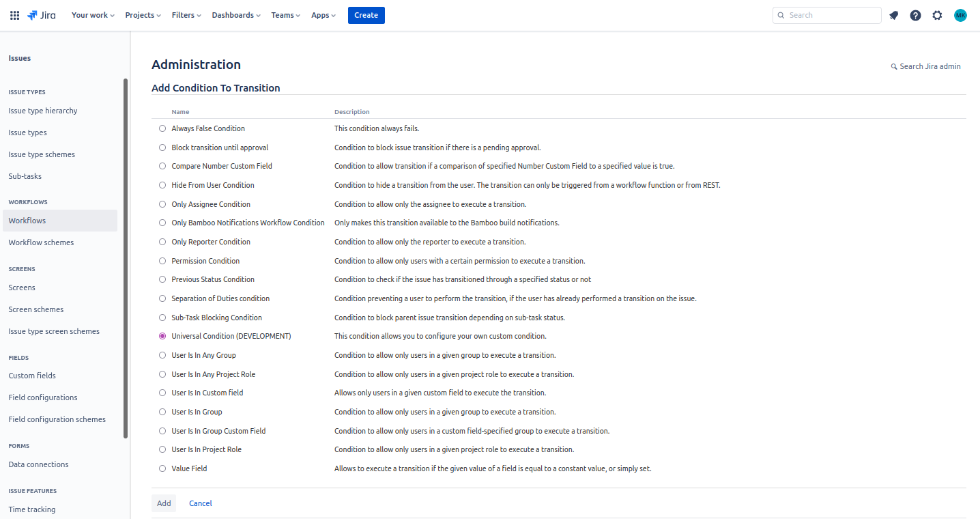The height and width of the screenshot is (519, 980).
Task: Click the Jira logo
Action: 42,15
